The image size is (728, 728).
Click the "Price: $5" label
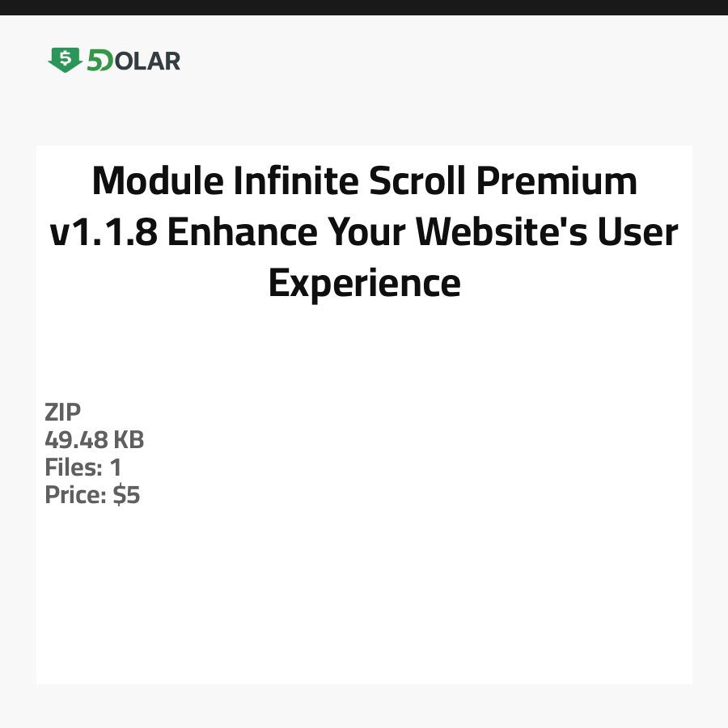click(x=92, y=495)
